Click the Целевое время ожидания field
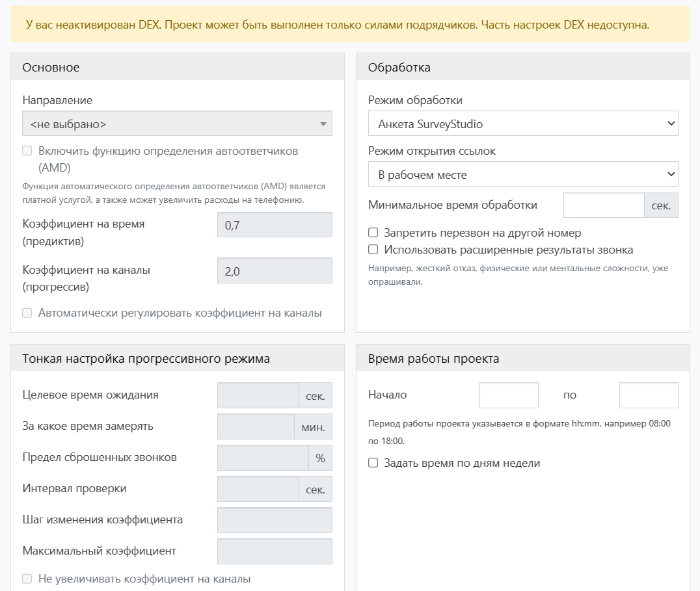Image resolution: width=700 pixels, height=591 pixels. [258, 395]
